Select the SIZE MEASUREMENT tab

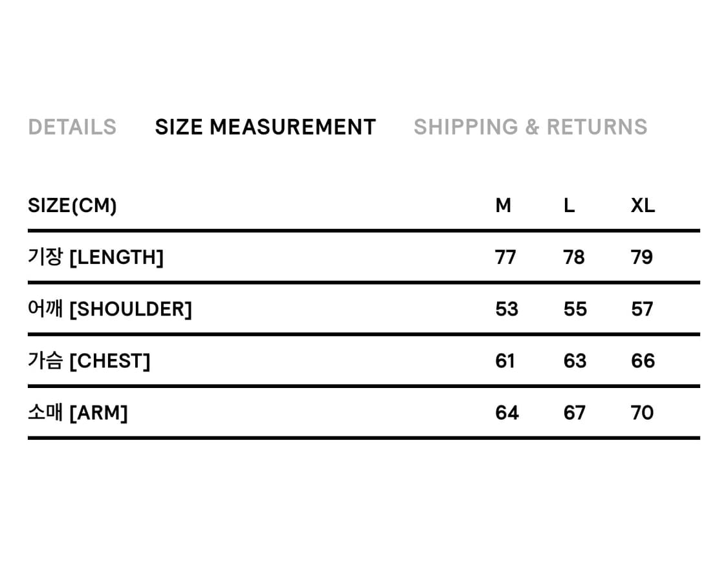265,127
